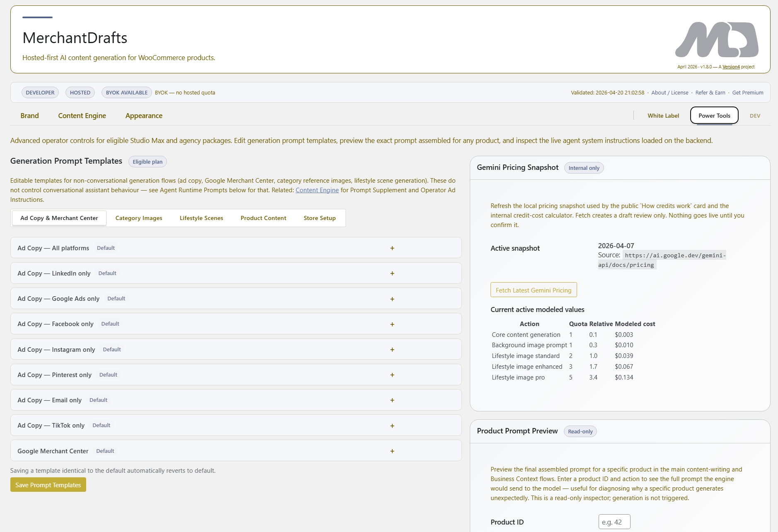Screen dimensions: 778x532
Task: Click 'BYOK — no hosted quota' status text
Action: (x=185, y=92)
